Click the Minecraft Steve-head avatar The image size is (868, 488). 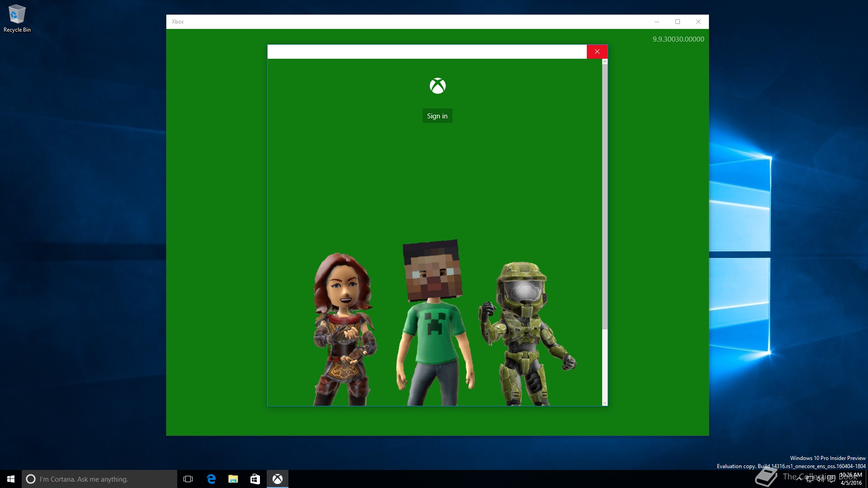click(x=434, y=323)
